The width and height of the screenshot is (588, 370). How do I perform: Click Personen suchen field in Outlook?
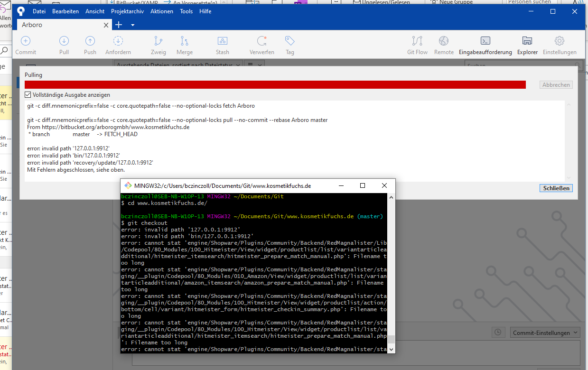click(529, 2)
